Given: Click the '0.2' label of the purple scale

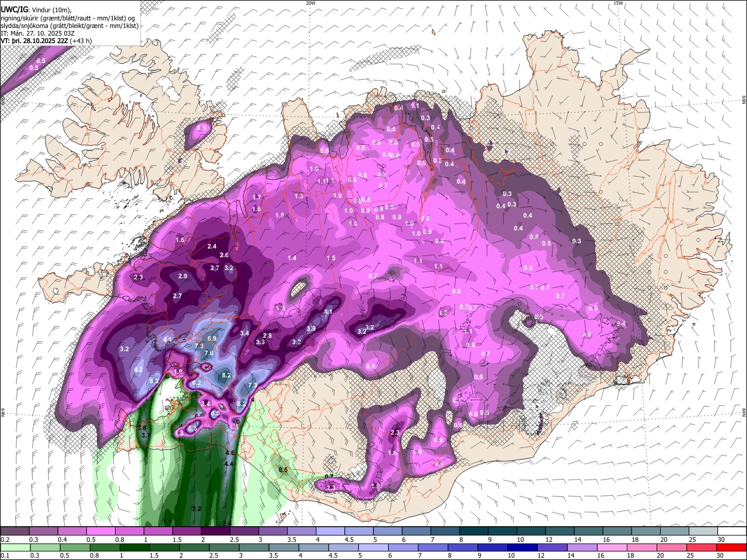Looking at the screenshot, I should coord(5,540).
